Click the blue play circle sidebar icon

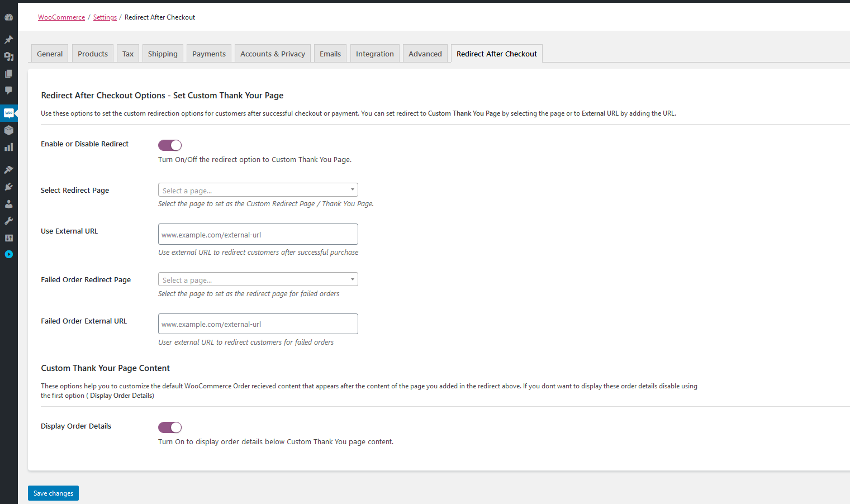pyautogui.click(x=8, y=254)
